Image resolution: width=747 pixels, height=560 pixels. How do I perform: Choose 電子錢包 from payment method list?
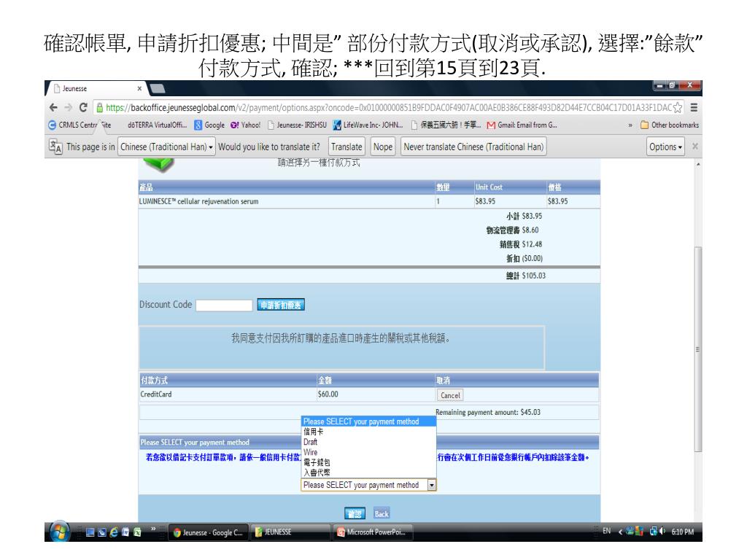368,462
